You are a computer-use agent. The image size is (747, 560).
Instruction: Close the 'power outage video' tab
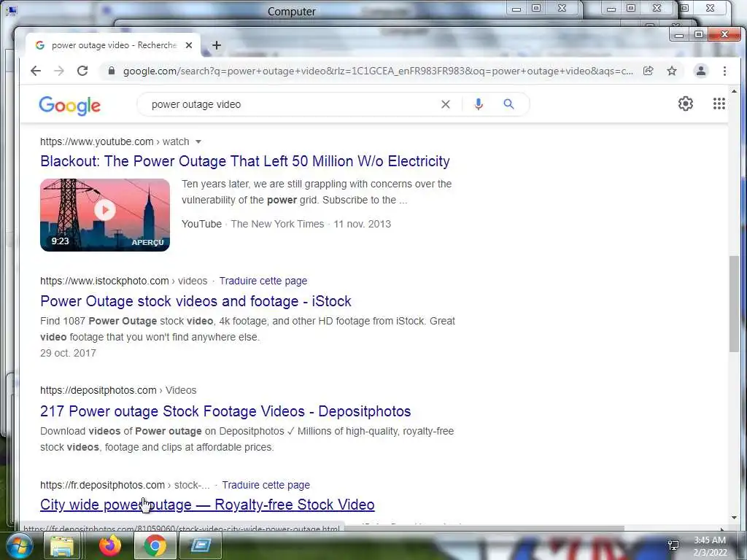[189, 45]
